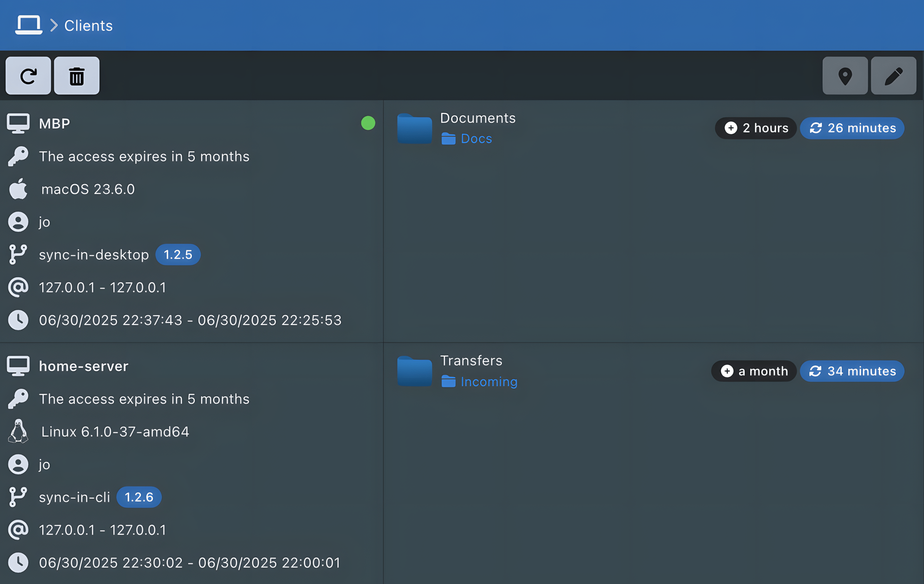Click the key icon for MBP access
The height and width of the screenshot is (584, 924).
click(x=18, y=156)
